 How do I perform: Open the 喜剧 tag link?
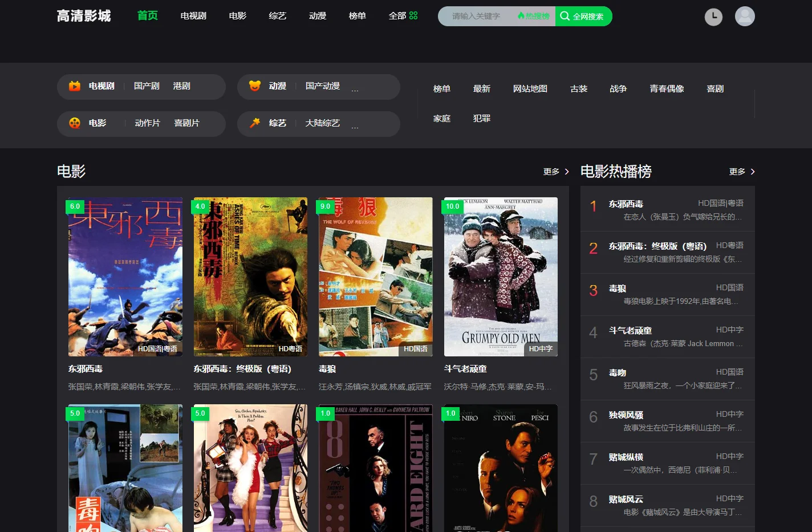(715, 89)
